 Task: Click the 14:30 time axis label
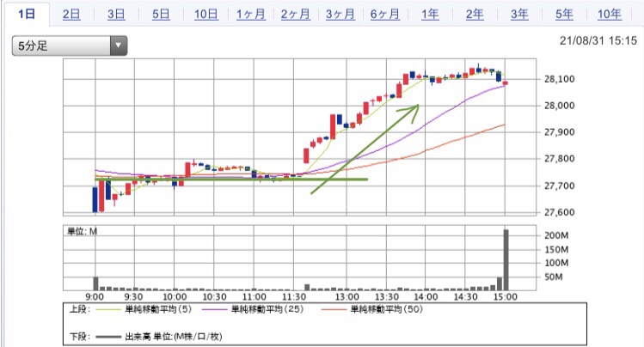pos(465,297)
